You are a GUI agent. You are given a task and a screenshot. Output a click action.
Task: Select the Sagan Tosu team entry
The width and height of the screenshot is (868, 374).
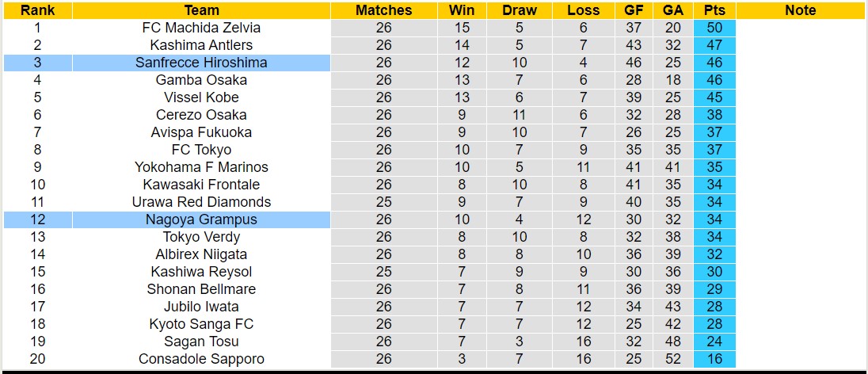tap(201, 342)
